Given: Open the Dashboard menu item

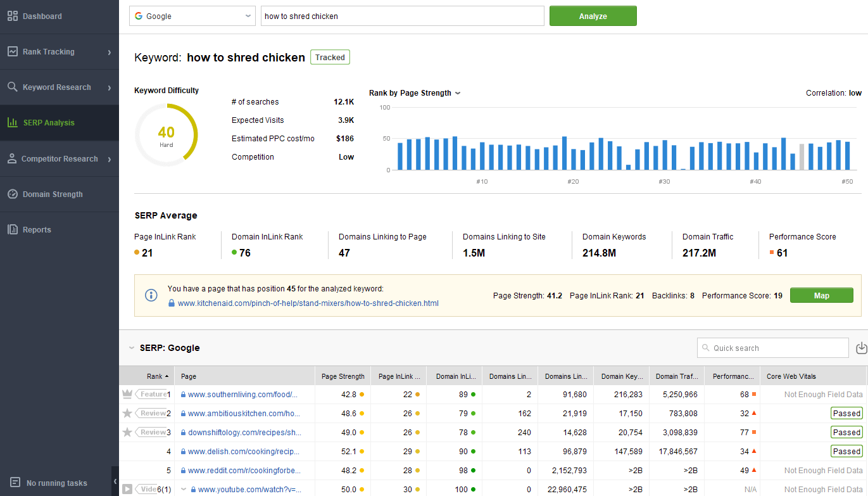Looking at the screenshot, I should coord(60,16).
